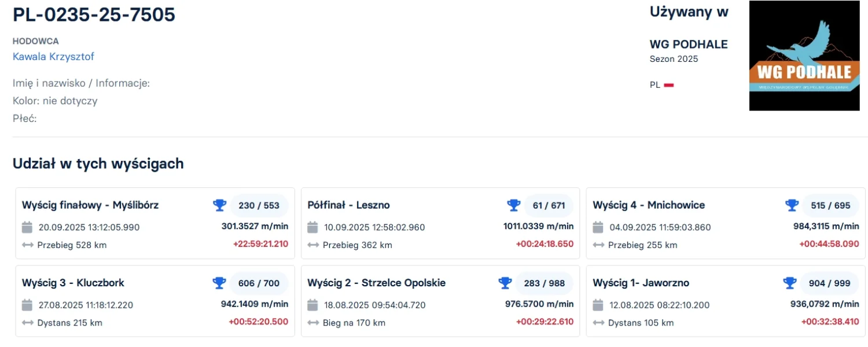Open the WG PODHALE loft name
868x347 pixels.
(x=688, y=45)
